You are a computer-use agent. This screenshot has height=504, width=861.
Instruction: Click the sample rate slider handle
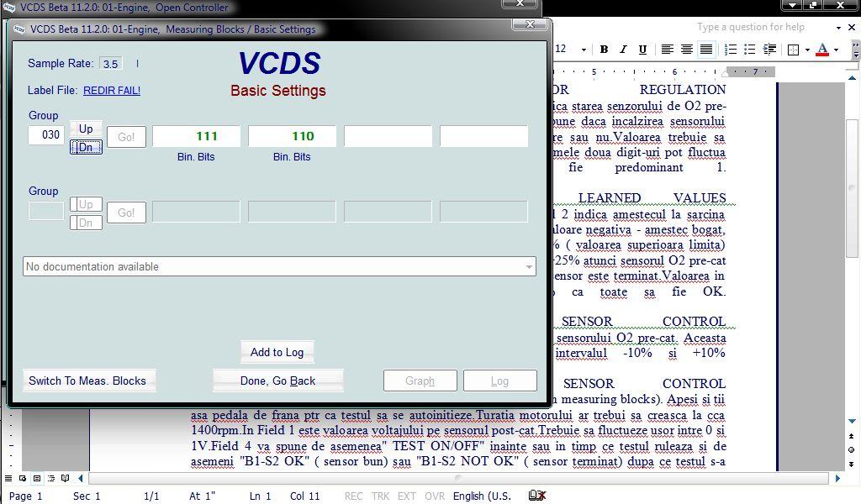point(137,64)
